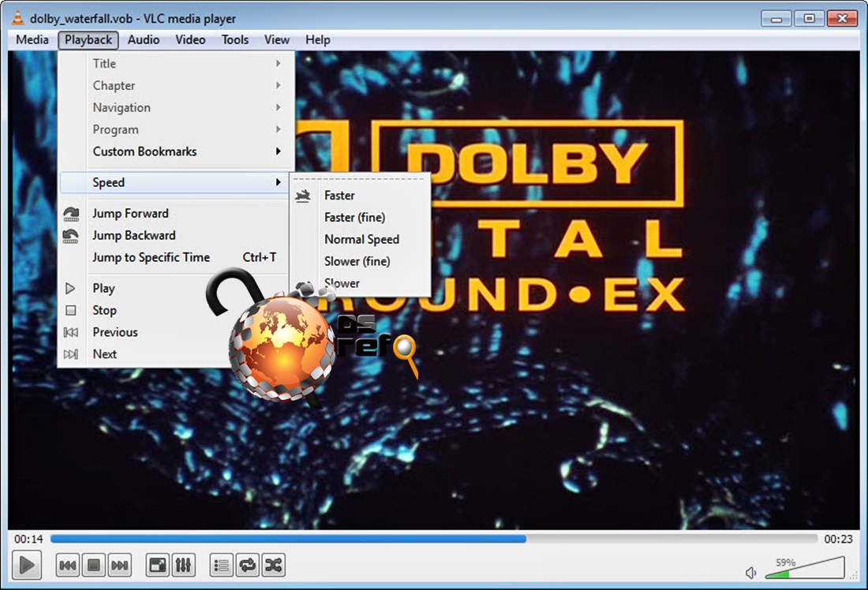Click the tear-off dashed line of Speed submenu
The image size is (868, 590).
361,179
